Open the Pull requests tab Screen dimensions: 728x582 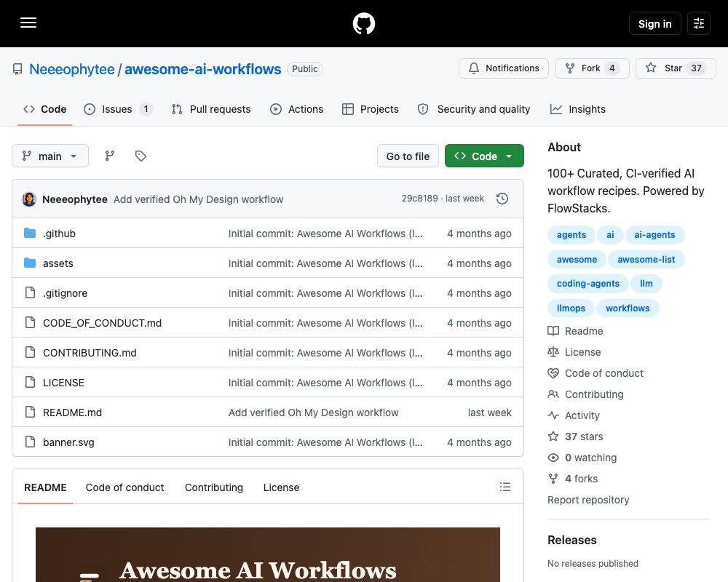211,109
